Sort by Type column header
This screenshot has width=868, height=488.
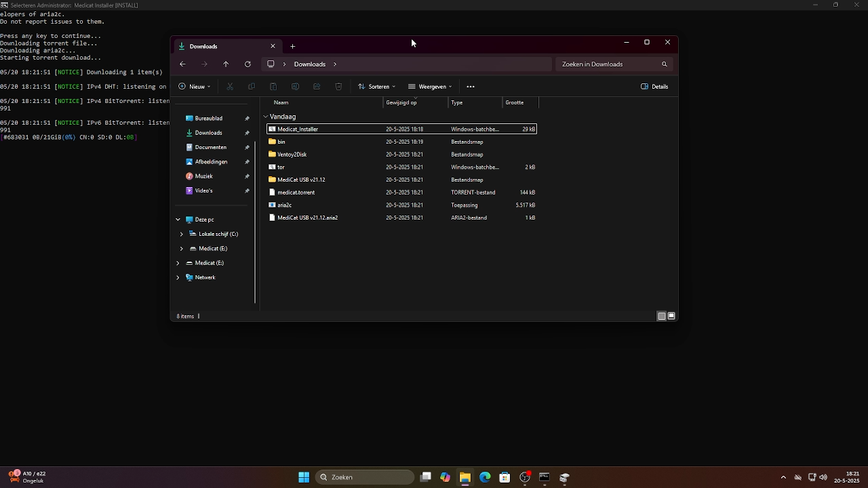tap(457, 102)
